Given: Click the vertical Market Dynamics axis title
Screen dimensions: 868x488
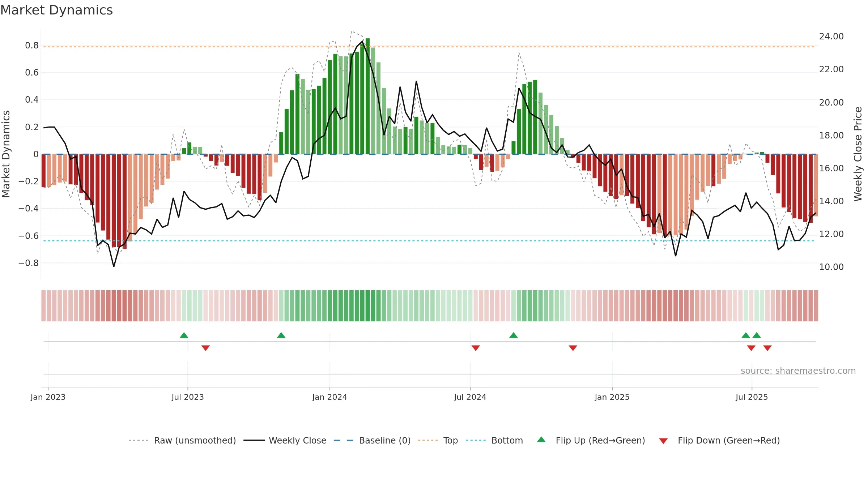Looking at the screenshot, I should 6,154.
